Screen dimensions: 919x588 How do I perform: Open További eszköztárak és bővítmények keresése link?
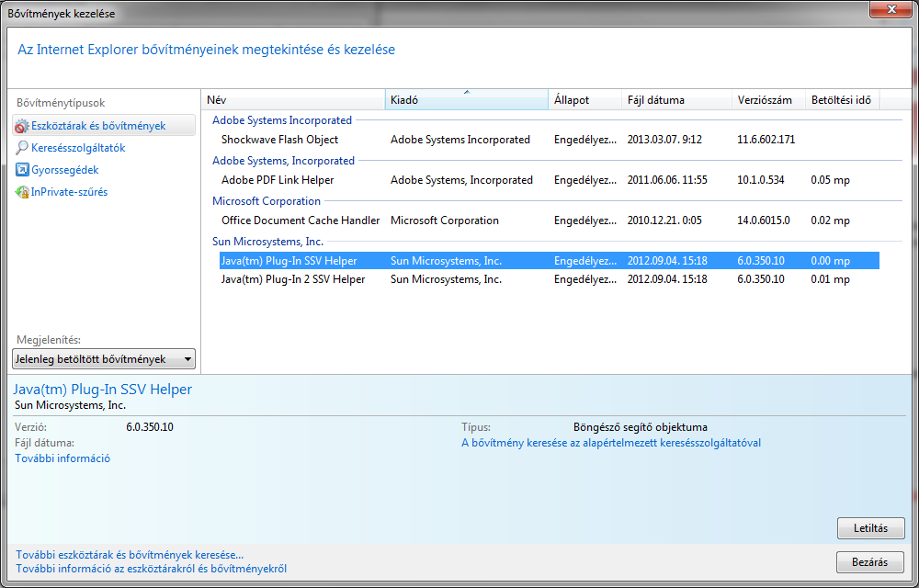tap(130, 554)
